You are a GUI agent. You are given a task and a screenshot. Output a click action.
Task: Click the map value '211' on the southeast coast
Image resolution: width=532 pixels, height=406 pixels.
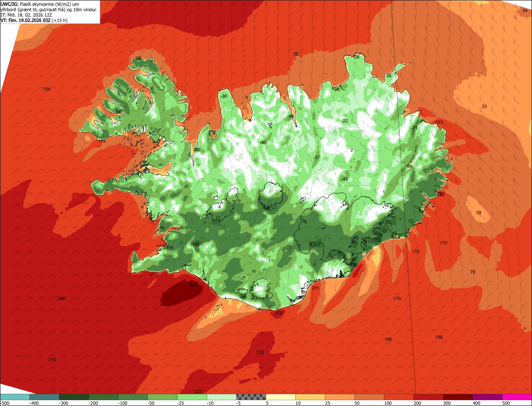[315, 288]
